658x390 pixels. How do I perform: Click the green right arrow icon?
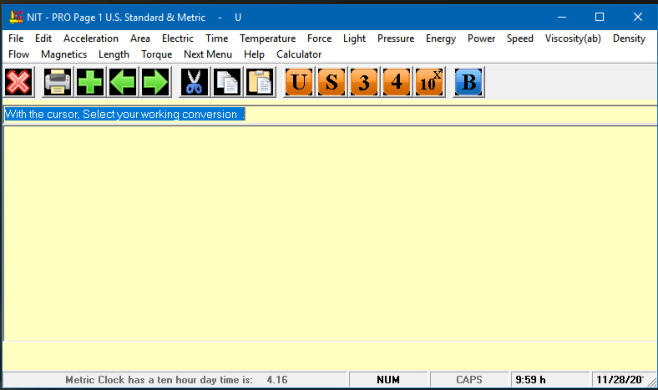(156, 82)
